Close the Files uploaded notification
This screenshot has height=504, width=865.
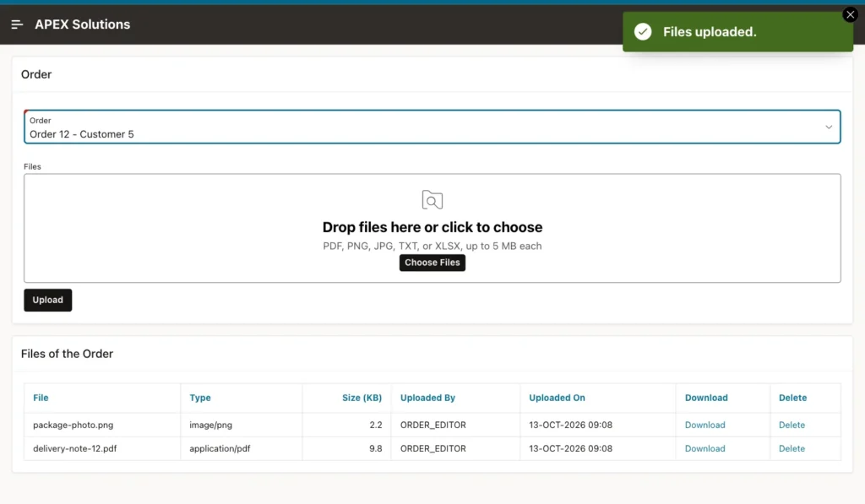tap(850, 15)
